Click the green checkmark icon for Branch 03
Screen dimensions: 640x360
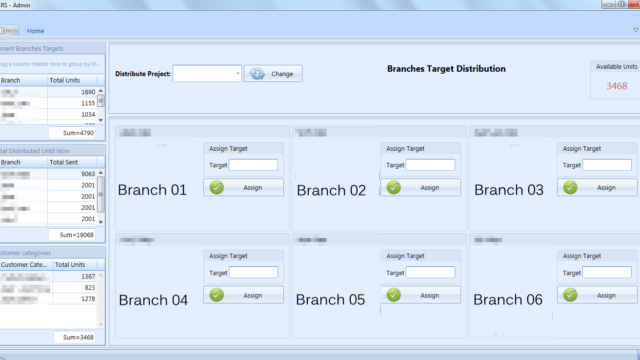[570, 187]
